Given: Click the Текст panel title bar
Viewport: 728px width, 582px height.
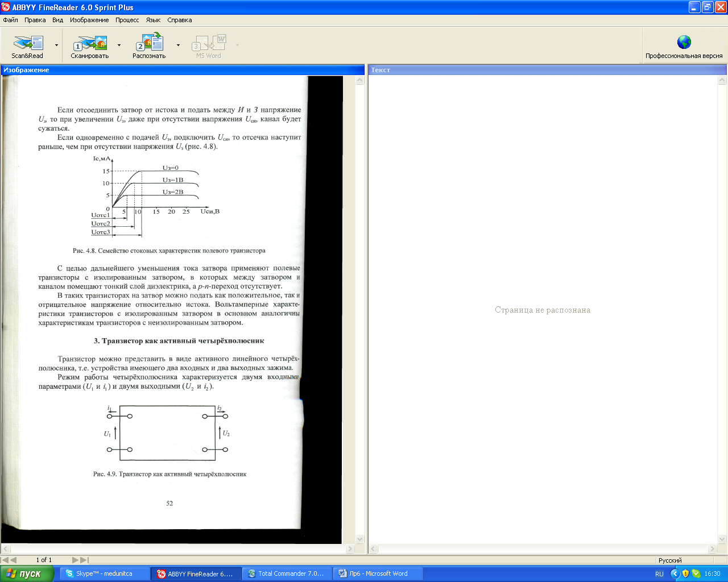Looking at the screenshot, I should 547,70.
